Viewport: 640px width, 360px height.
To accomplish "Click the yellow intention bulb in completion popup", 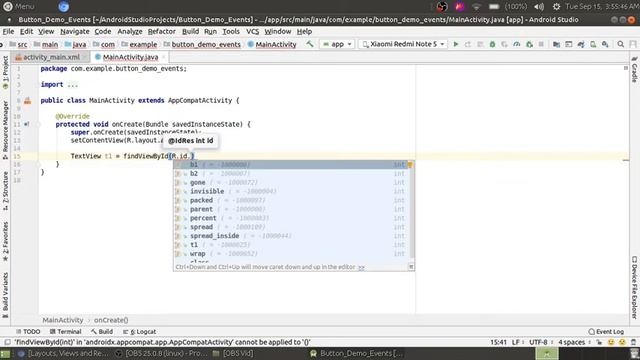I will coord(410,164).
